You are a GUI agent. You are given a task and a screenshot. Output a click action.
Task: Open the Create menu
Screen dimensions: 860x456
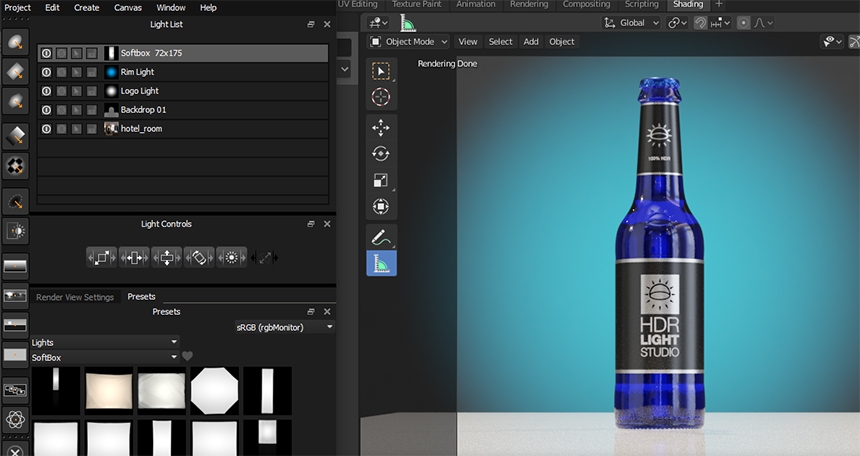point(87,8)
